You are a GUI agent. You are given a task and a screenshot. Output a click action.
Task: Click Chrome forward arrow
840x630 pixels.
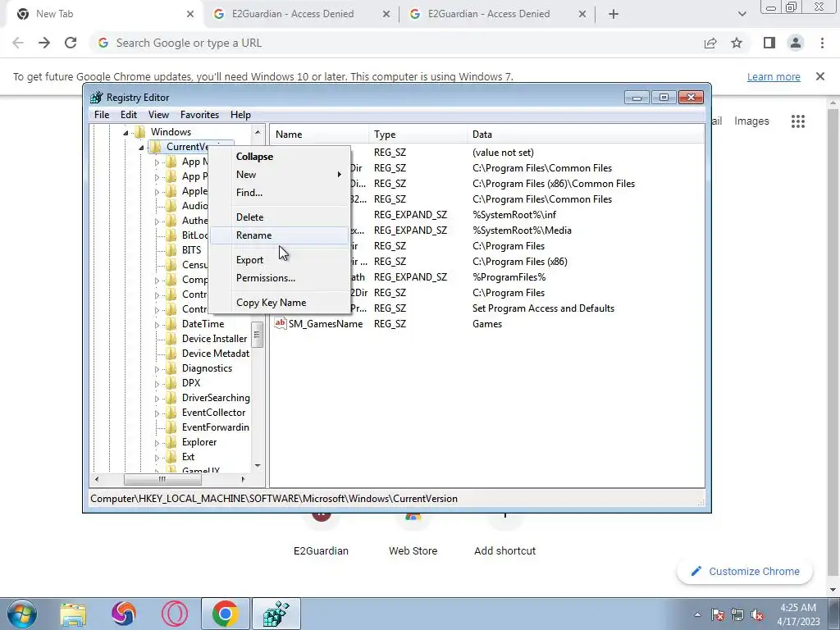point(44,43)
